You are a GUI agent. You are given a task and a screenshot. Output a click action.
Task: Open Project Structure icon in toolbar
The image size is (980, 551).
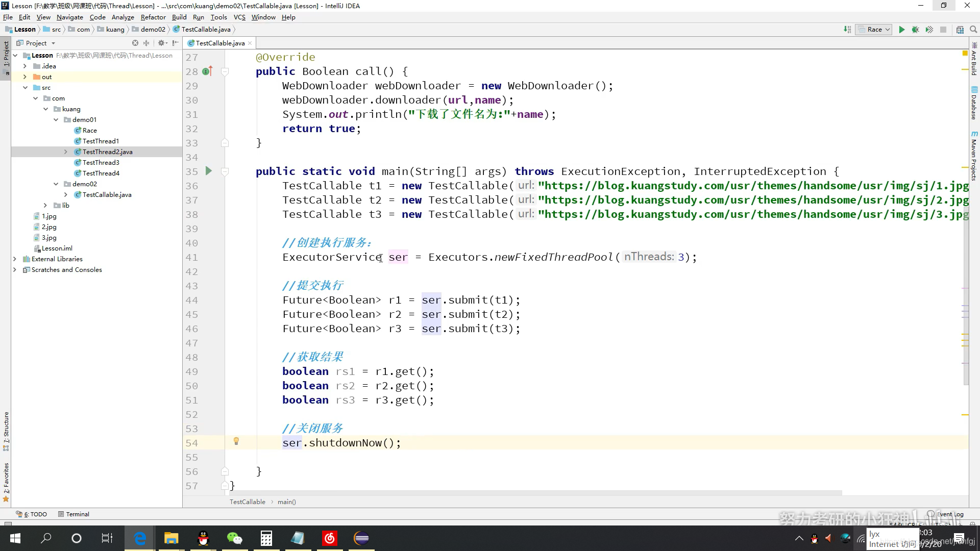[x=960, y=30]
